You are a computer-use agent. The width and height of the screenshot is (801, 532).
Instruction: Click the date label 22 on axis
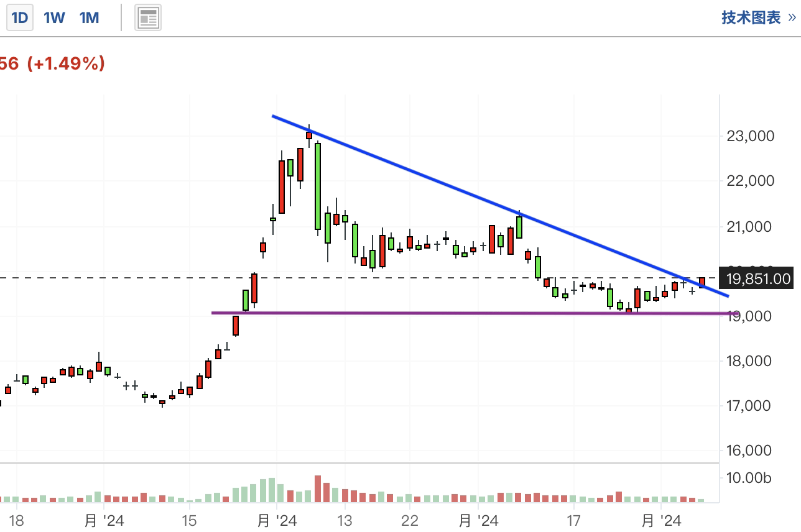click(x=409, y=520)
